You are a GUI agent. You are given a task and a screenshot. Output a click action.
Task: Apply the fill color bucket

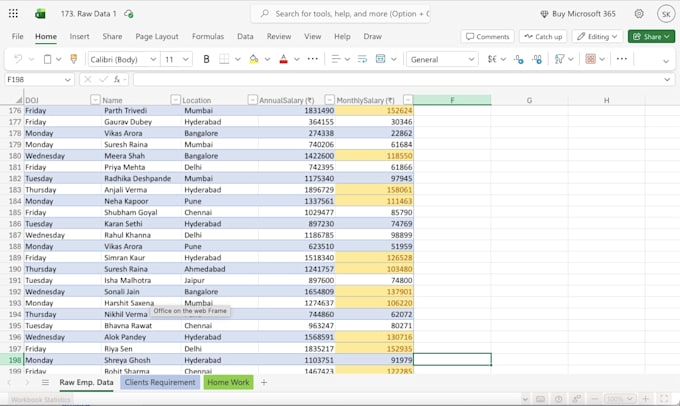tap(254, 59)
